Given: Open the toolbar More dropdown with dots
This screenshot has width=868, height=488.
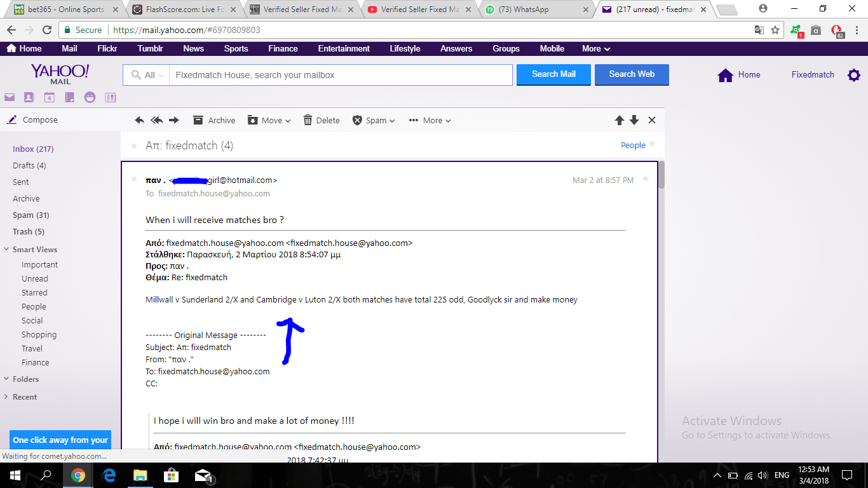Looking at the screenshot, I should (430, 120).
